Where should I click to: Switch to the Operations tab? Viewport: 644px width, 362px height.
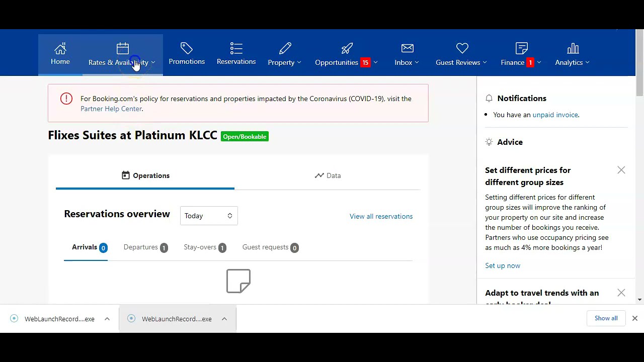[145, 175]
